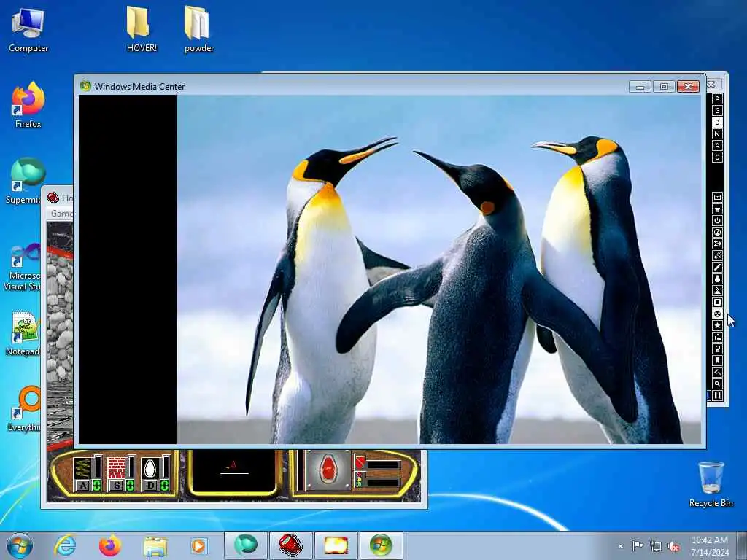
Task: Open Force (arrows) category in Powder Toy
Action: coord(717,244)
